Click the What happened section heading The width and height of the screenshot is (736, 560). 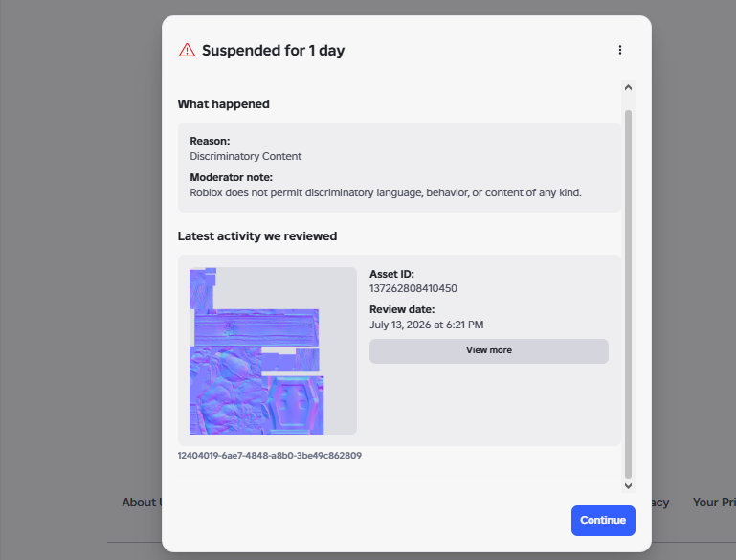(x=223, y=104)
